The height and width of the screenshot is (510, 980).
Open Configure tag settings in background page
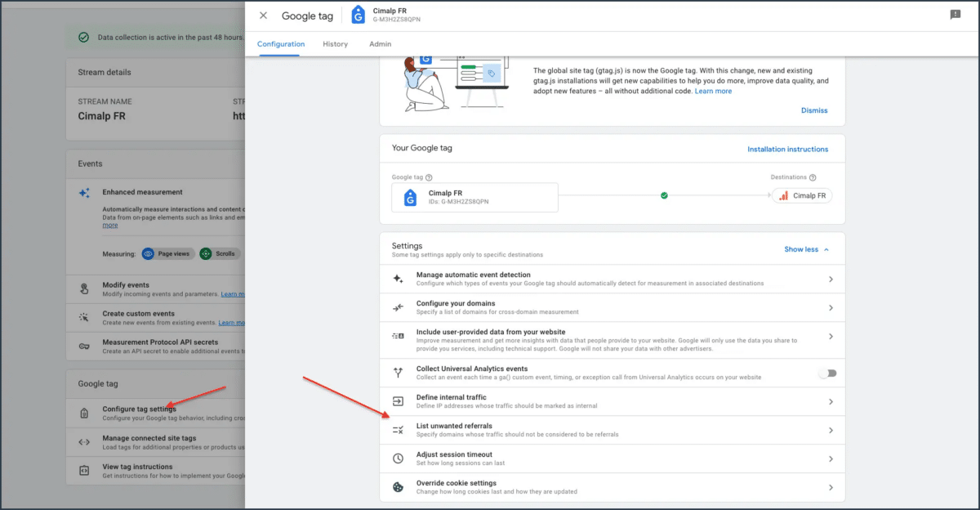coord(155,413)
